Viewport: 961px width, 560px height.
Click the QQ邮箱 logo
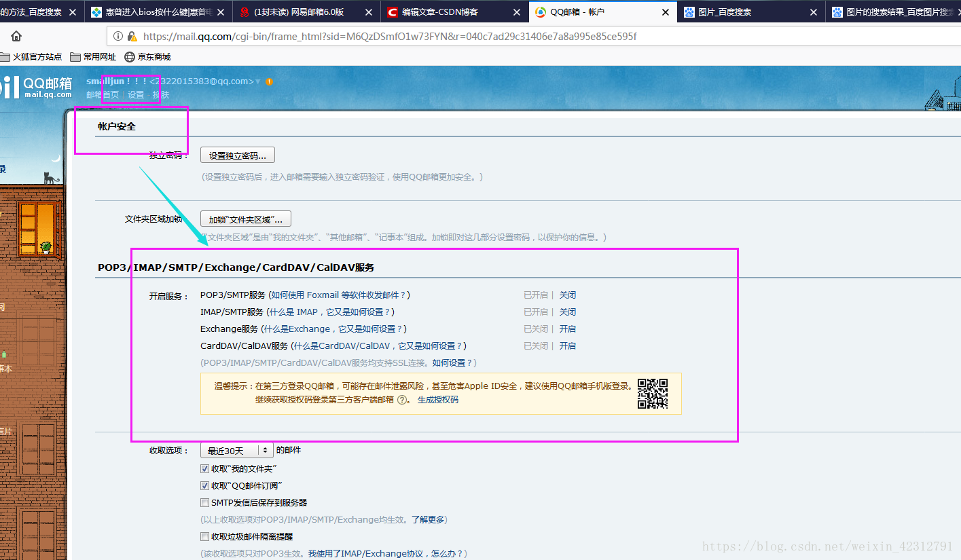37,86
